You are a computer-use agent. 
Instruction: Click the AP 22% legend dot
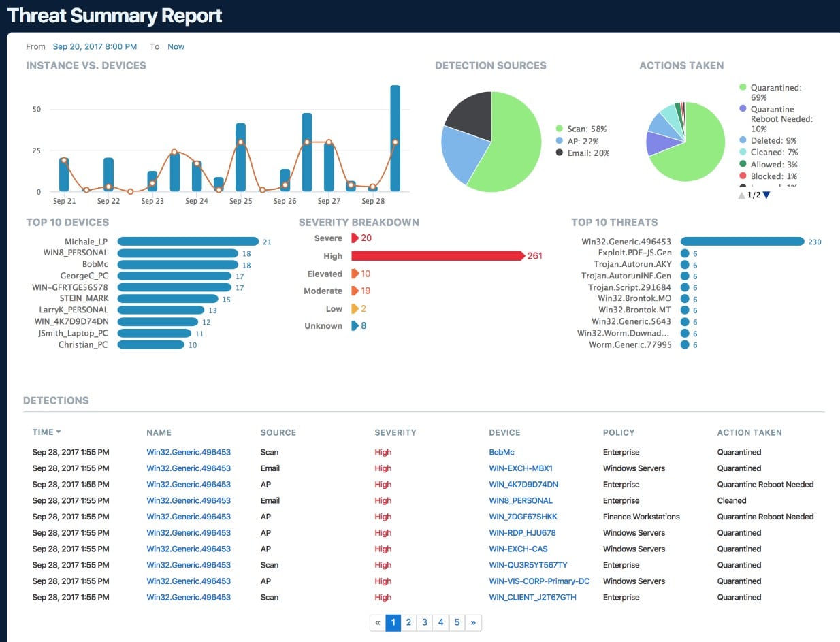[560, 141]
